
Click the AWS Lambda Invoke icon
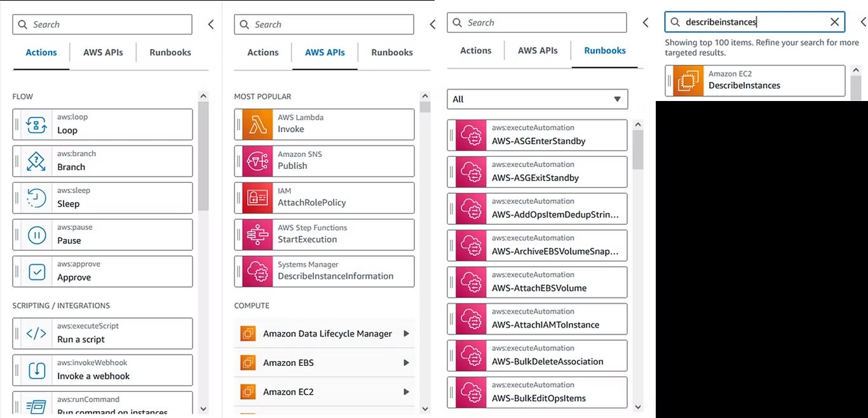click(257, 125)
